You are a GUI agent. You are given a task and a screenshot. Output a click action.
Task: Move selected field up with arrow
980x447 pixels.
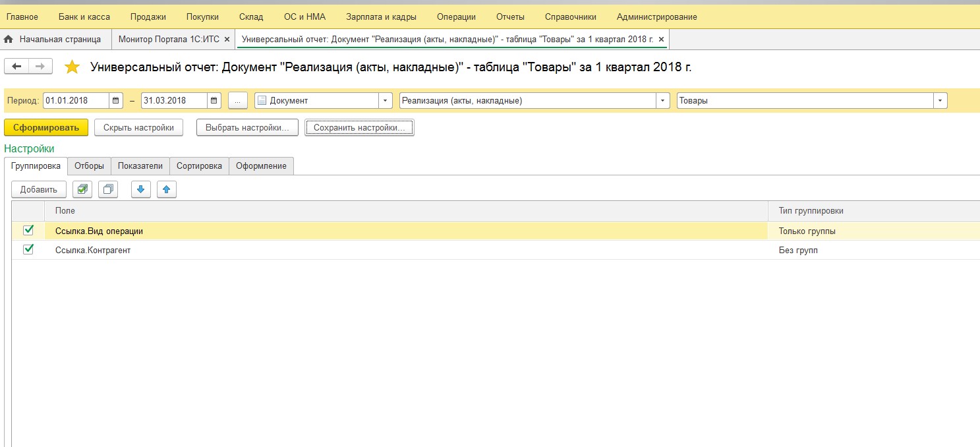point(166,190)
